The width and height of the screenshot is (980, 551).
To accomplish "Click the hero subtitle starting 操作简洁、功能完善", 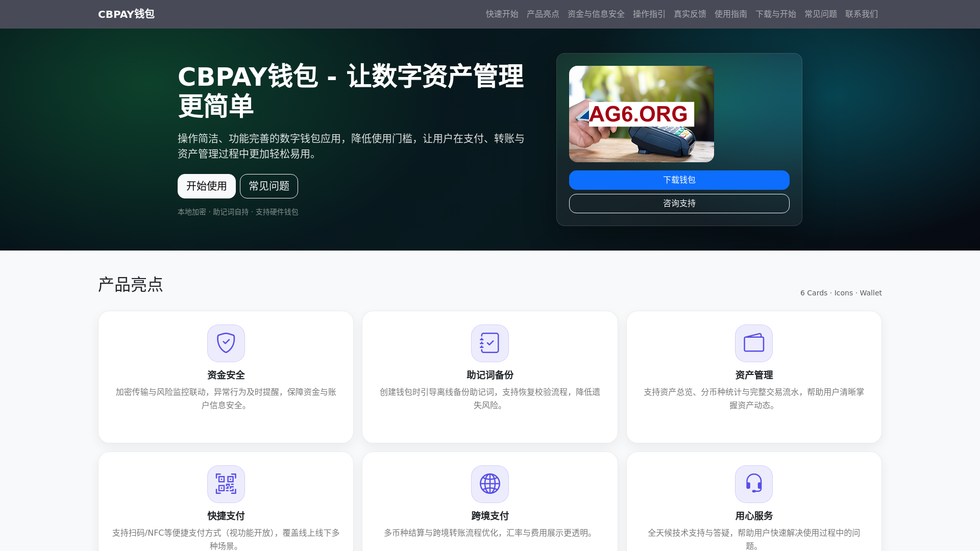I will tap(351, 146).
